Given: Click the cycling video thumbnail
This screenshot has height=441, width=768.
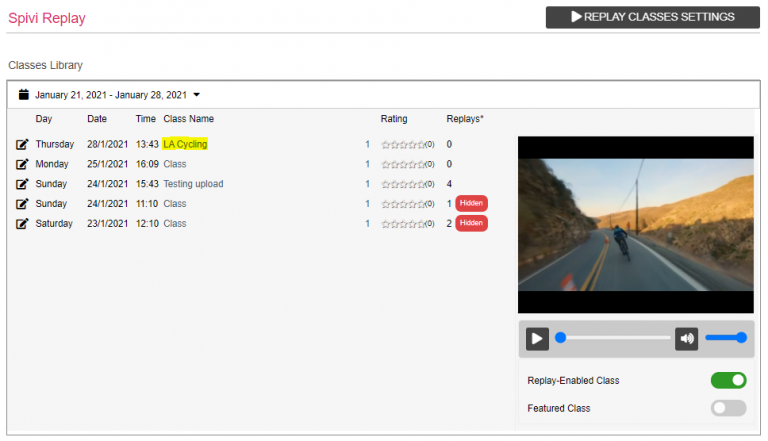Looking at the screenshot, I should (x=636, y=224).
